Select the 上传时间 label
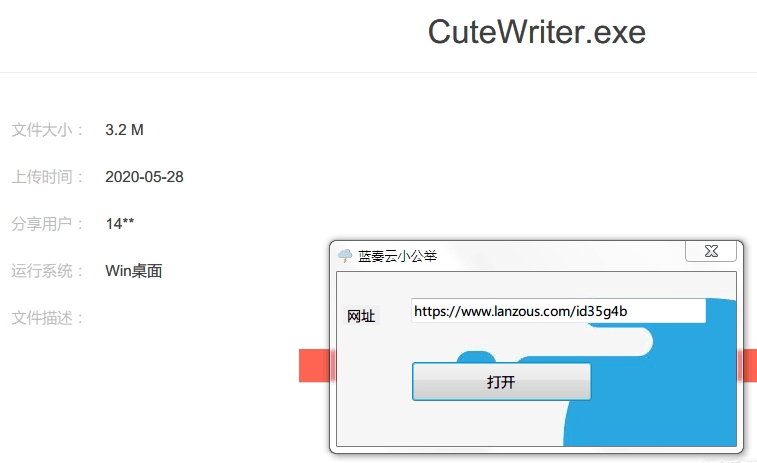 tap(49, 177)
